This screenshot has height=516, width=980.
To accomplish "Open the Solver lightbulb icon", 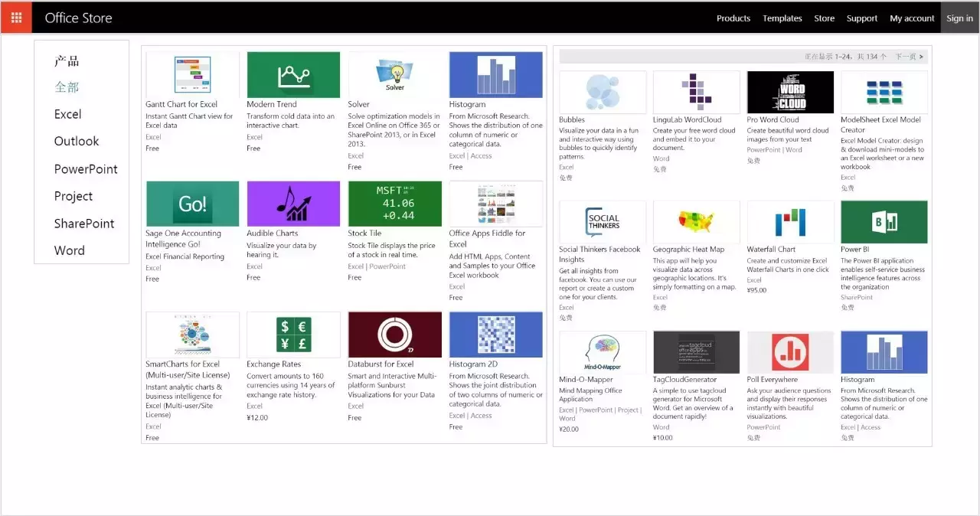I will pos(394,74).
